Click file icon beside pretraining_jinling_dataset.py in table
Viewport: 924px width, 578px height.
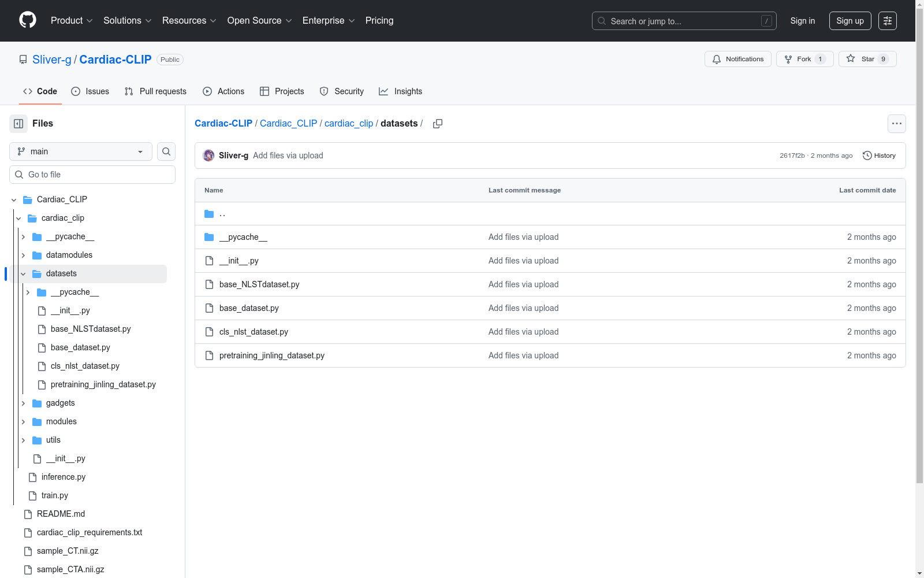209,355
